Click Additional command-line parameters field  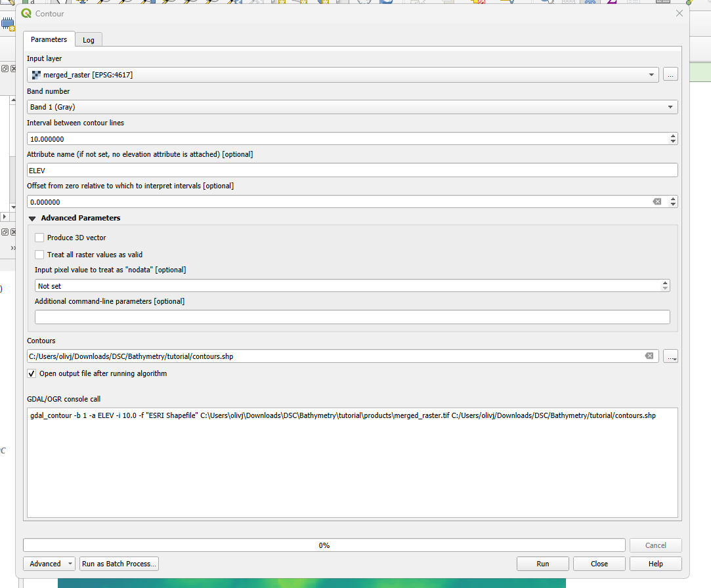[353, 317]
